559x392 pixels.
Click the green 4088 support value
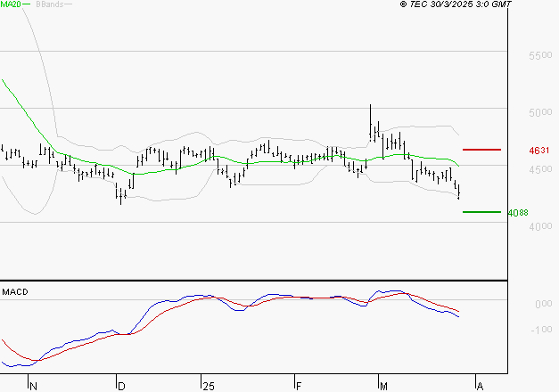pos(518,213)
